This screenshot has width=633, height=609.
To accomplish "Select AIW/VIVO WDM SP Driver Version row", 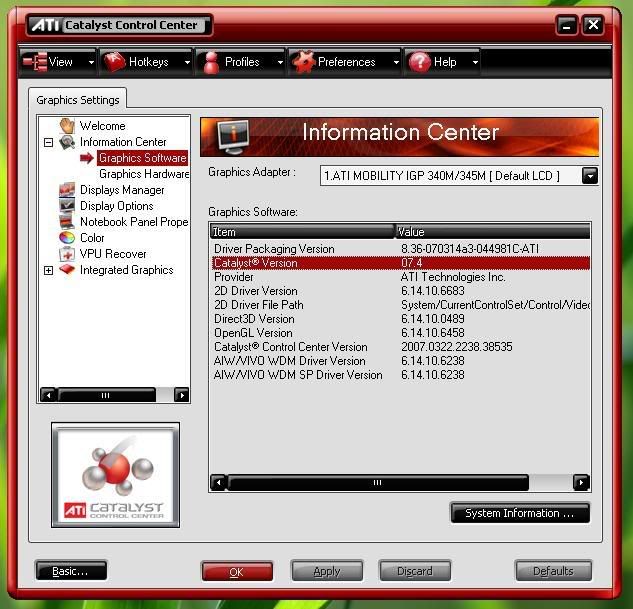I will click(x=401, y=375).
